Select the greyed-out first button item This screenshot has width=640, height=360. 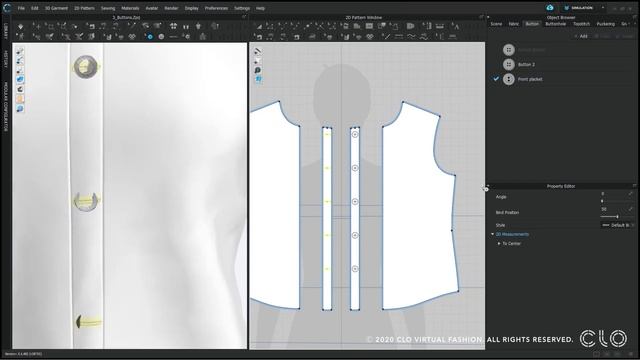[x=531, y=50]
